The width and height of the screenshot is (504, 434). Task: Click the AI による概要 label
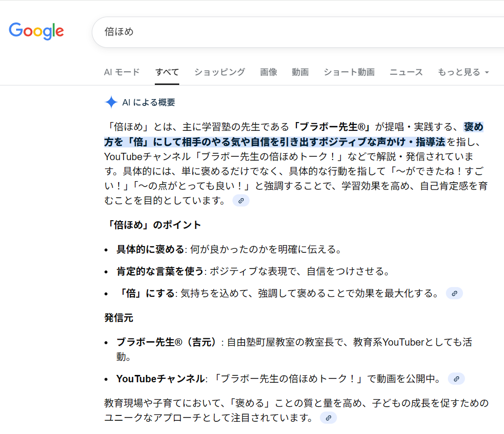tap(148, 103)
